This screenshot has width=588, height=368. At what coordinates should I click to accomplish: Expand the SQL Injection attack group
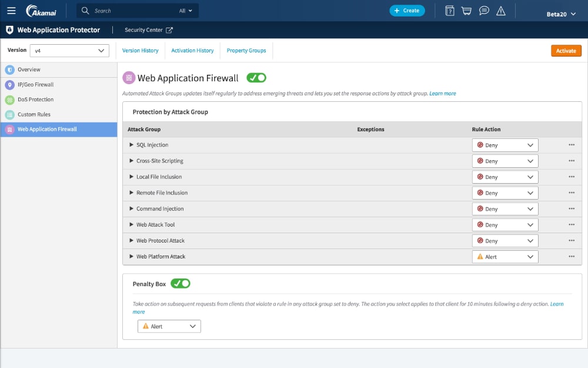click(131, 145)
